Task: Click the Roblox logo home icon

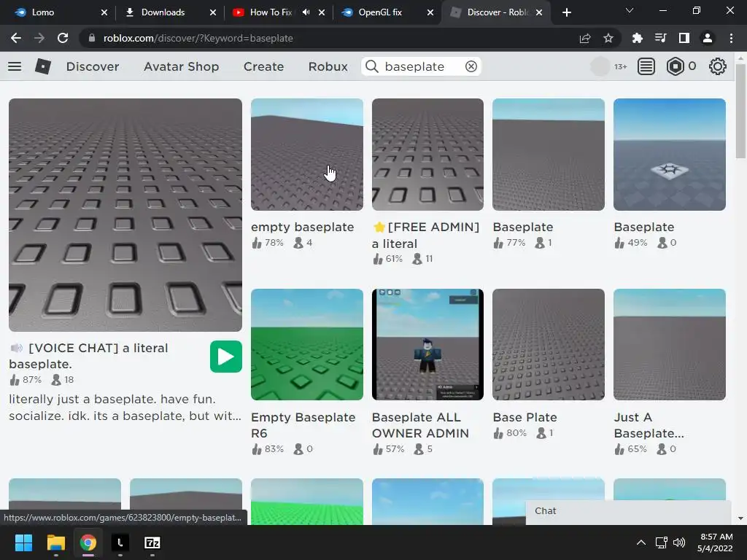Action: click(x=43, y=66)
